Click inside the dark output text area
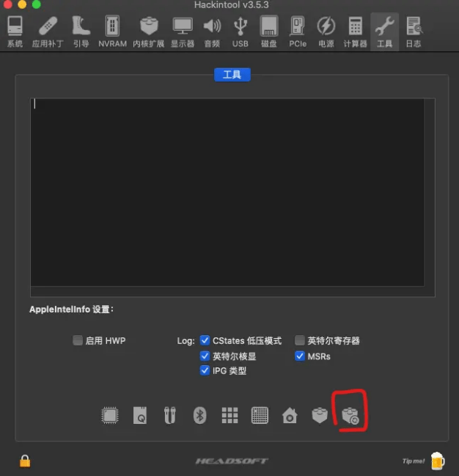This screenshot has width=459, height=476. [227, 192]
